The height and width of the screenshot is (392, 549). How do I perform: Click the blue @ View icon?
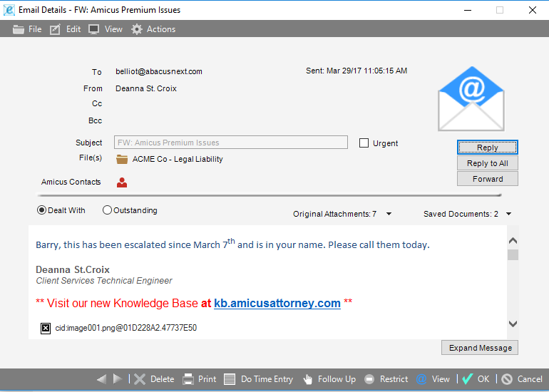point(421,379)
